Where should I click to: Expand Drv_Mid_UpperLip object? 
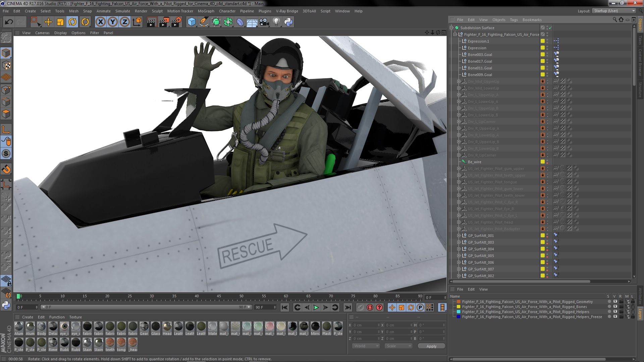(459, 81)
